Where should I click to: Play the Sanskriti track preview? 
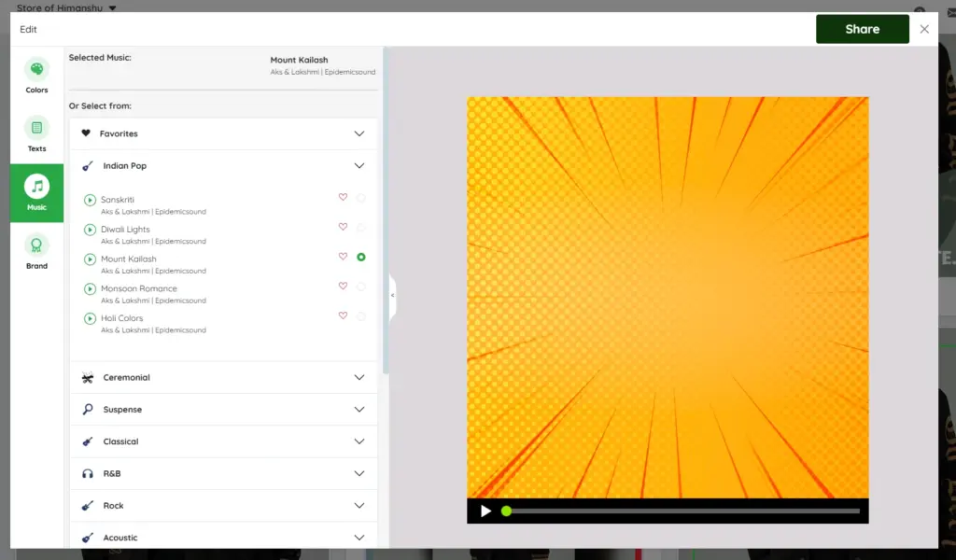click(91, 200)
